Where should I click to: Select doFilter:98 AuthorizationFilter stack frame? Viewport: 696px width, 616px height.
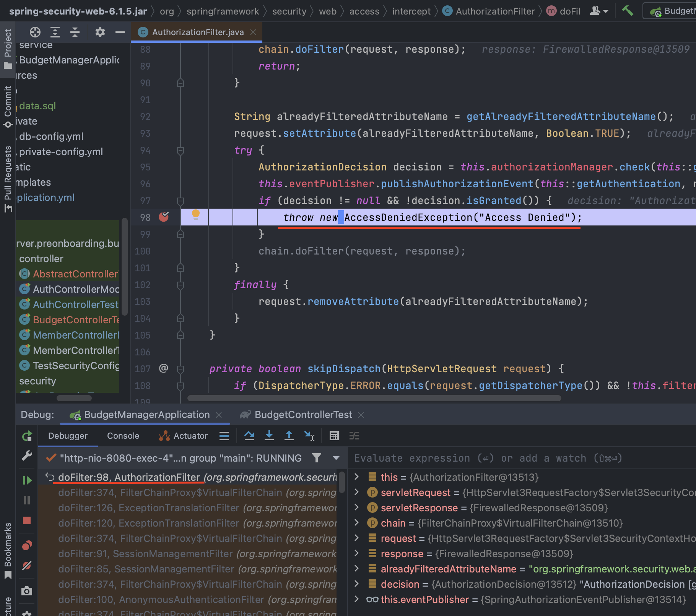(187, 477)
